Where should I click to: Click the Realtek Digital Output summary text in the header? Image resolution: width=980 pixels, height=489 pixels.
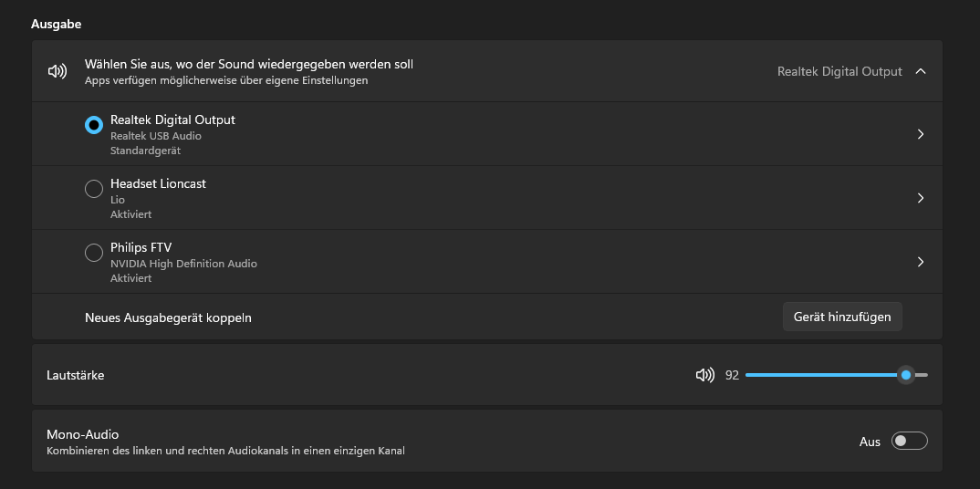tap(839, 71)
